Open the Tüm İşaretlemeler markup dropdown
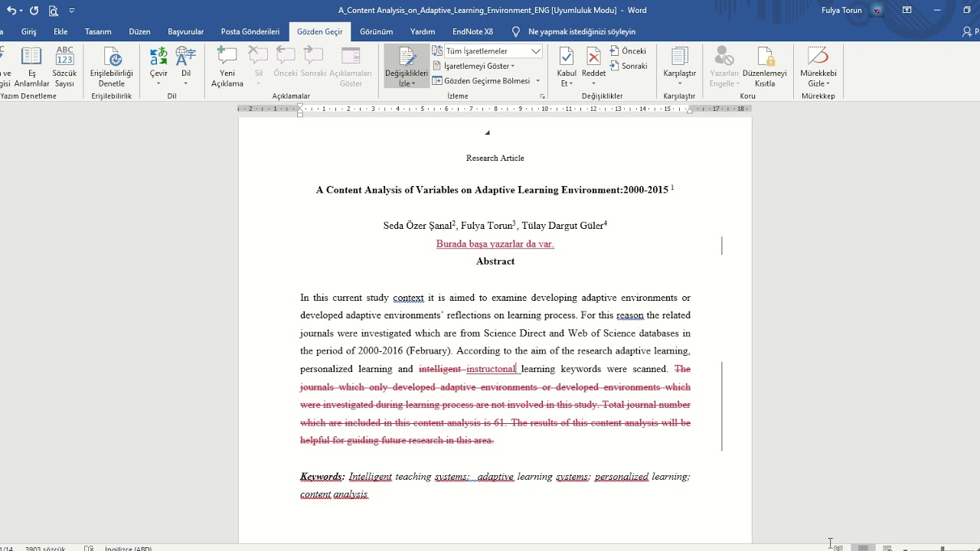 [x=487, y=51]
